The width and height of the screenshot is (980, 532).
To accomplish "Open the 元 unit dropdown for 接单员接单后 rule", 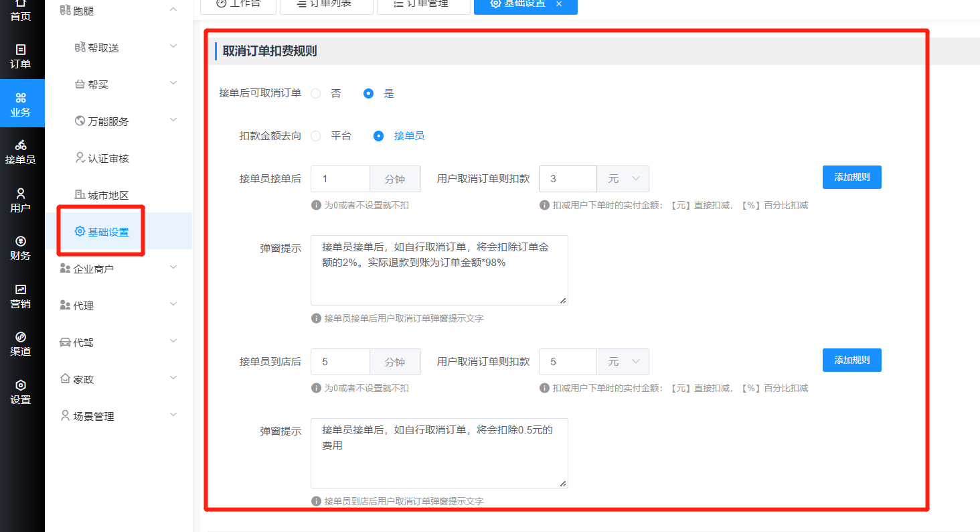I will (x=623, y=179).
